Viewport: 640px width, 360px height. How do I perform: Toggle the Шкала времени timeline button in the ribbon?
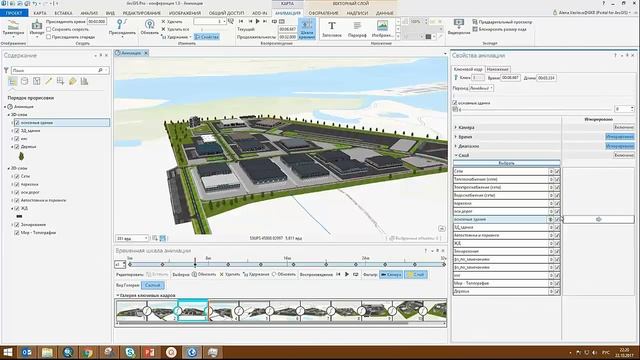coord(307,29)
